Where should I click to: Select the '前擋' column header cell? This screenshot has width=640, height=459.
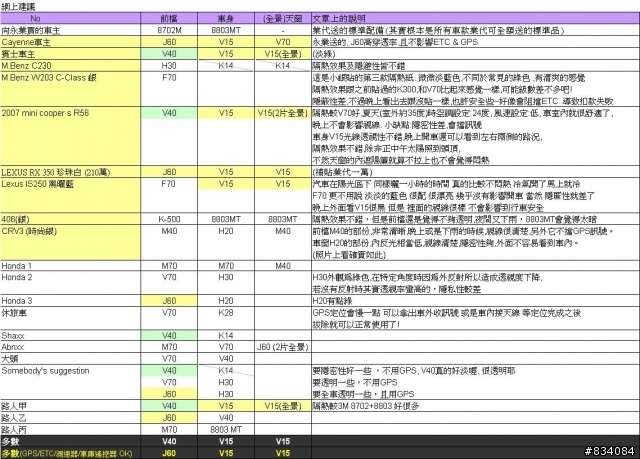(x=169, y=18)
